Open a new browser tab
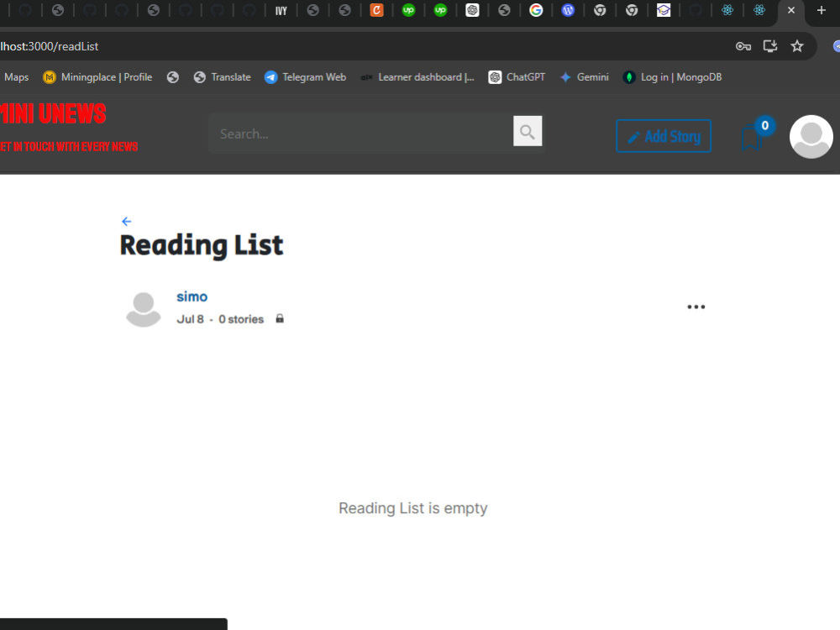The width and height of the screenshot is (840, 630). 821,10
